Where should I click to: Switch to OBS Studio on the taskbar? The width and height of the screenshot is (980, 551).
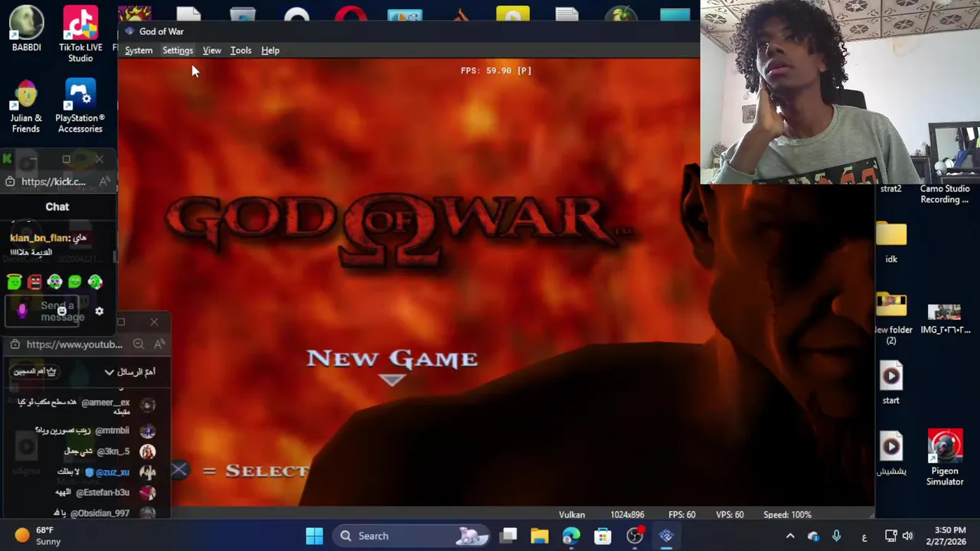635,536
